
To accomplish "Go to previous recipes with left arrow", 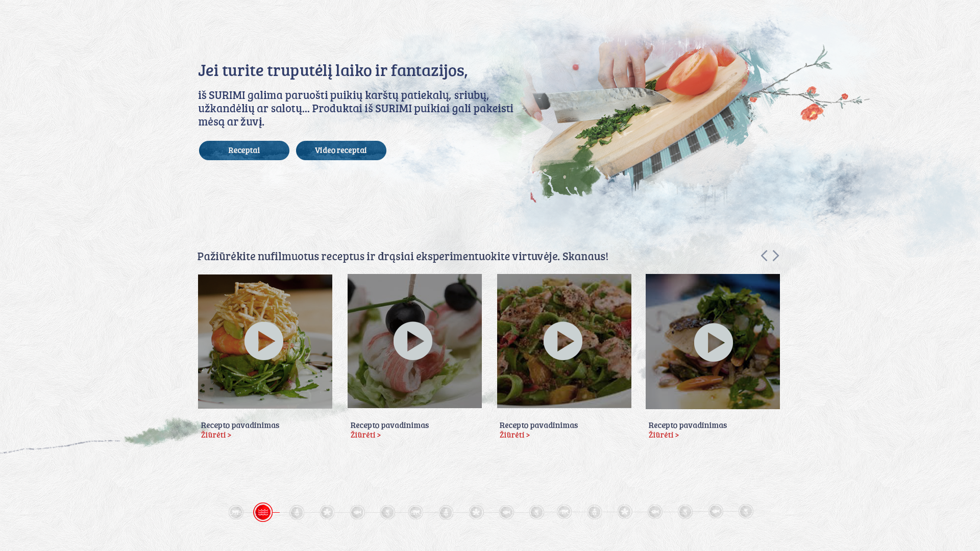I will (x=764, y=256).
